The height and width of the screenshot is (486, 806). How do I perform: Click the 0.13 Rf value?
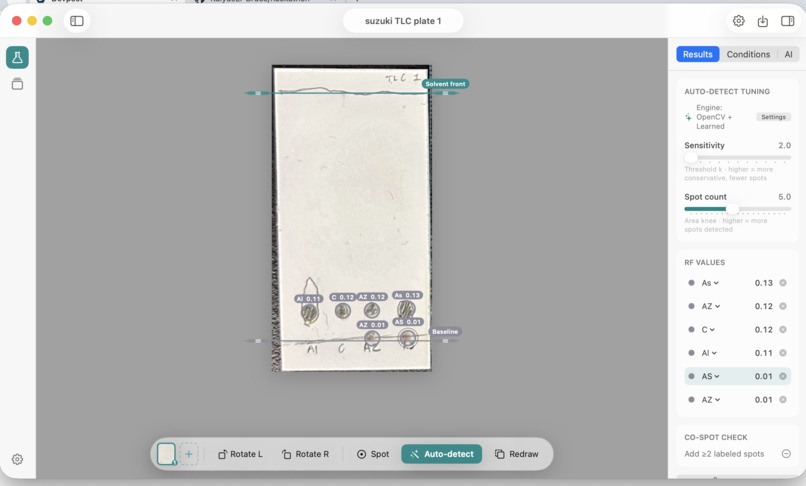763,283
